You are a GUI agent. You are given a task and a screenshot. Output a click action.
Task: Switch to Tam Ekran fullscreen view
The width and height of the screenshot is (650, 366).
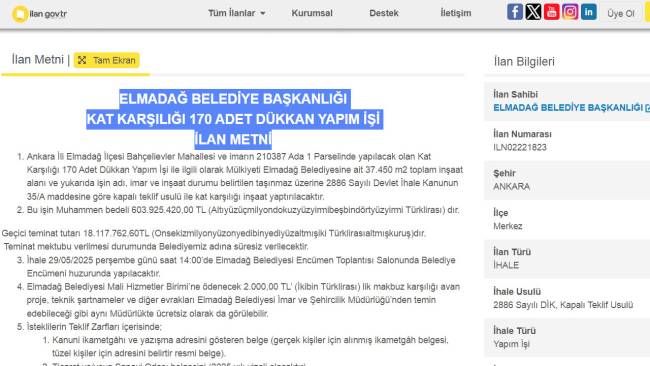(107, 60)
